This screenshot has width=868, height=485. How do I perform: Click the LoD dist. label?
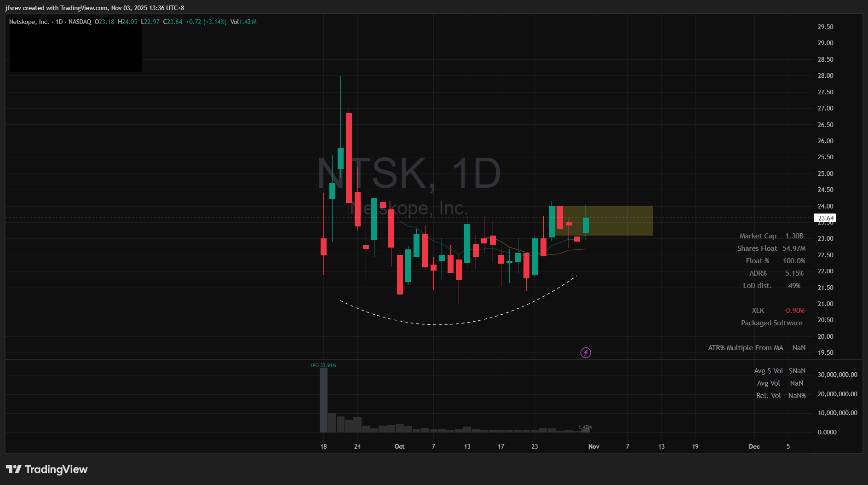[757, 286]
